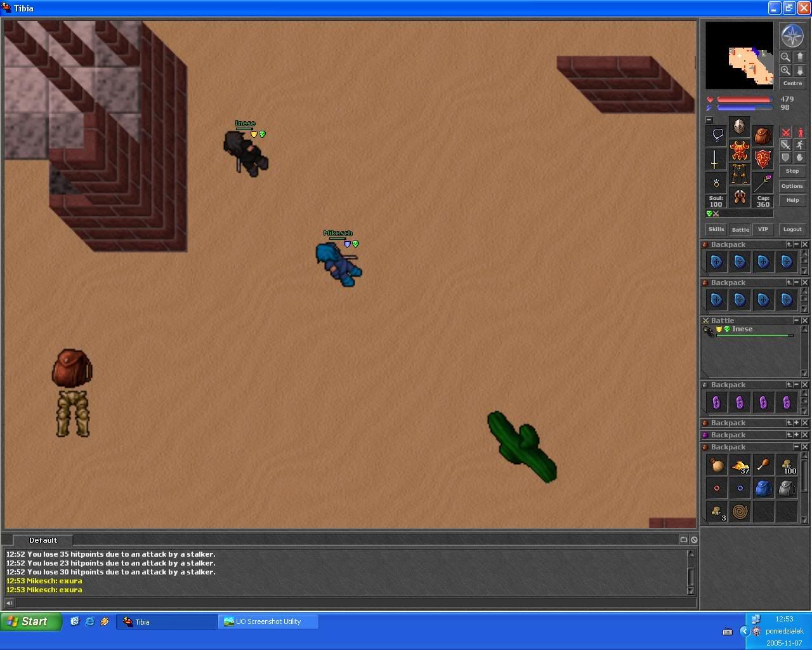The height and width of the screenshot is (650, 812).
Task: Click the mushroom stack of 3
Action: pyautogui.click(x=717, y=512)
